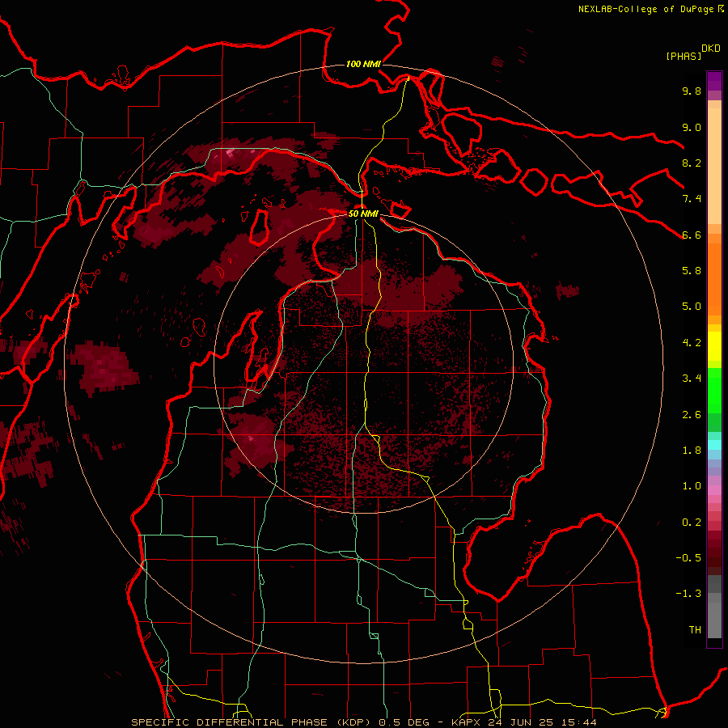Pick the bright green segment of color bar

tap(714, 391)
